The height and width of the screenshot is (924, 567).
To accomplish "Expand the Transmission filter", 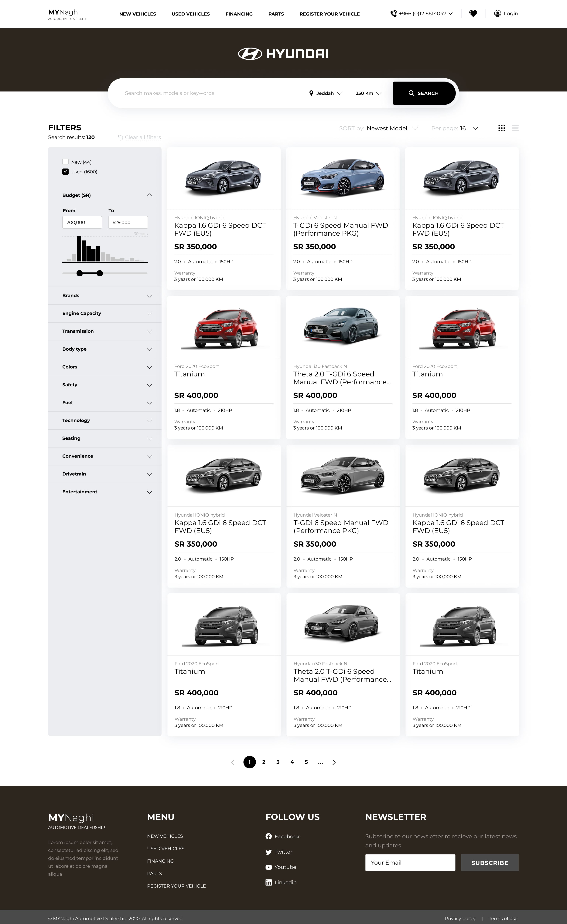I will (x=105, y=331).
